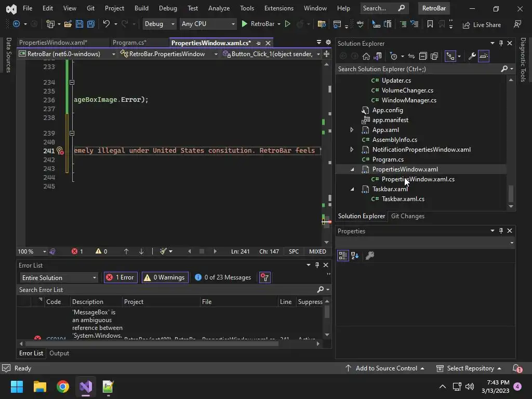Click the Save All toolbar icon
The width and height of the screenshot is (532, 399).
[x=90, y=24]
